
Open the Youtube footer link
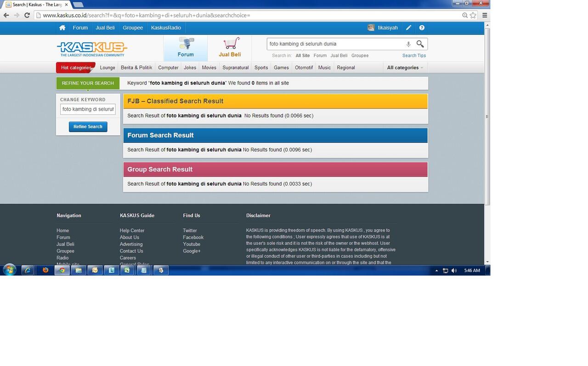[x=192, y=244]
